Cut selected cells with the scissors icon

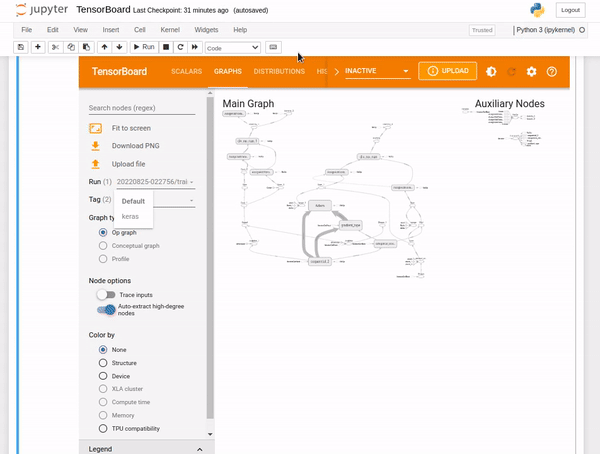pyautogui.click(x=55, y=47)
